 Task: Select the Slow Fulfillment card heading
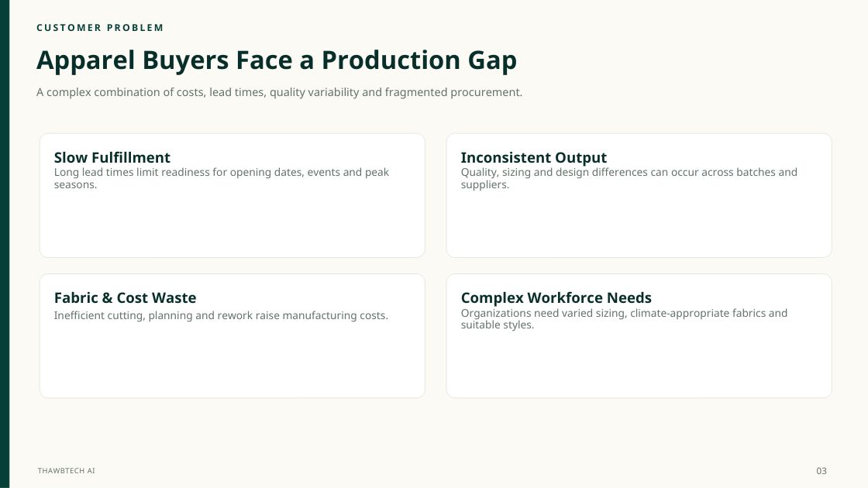click(x=112, y=158)
